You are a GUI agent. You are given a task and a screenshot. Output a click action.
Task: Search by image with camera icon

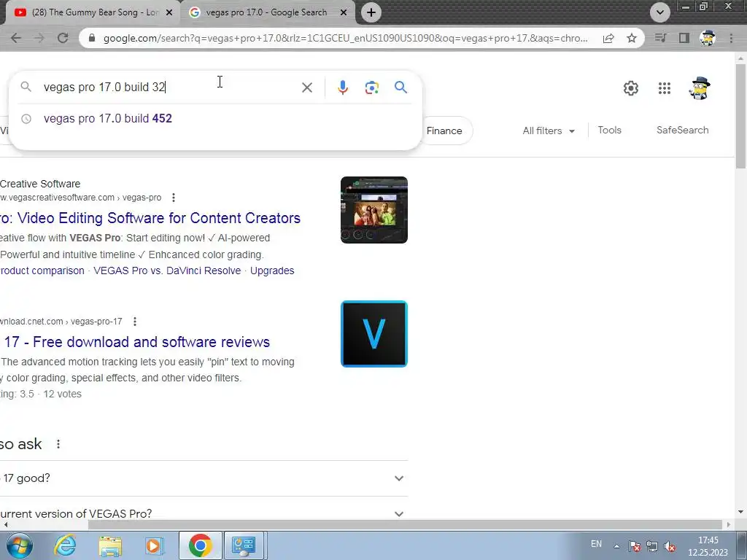[371, 87]
